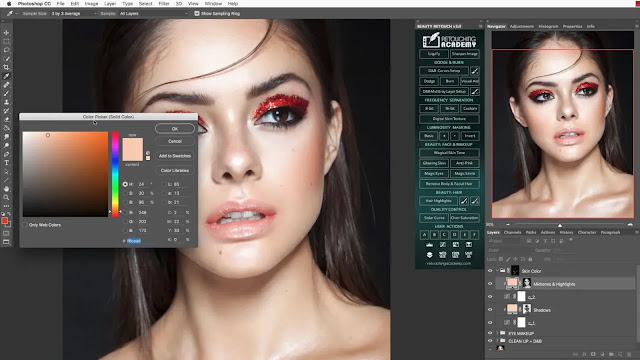Screen dimensions: 640x360
Task: Select the Hand tool
Action: (x=6, y=189)
